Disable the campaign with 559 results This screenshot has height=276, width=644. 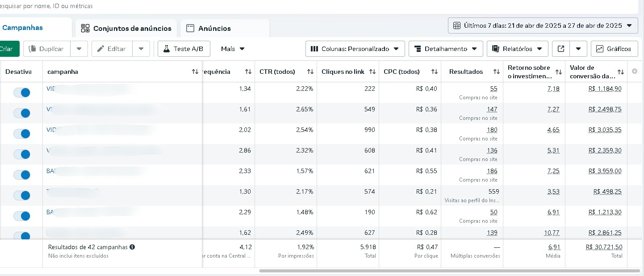[21, 195]
